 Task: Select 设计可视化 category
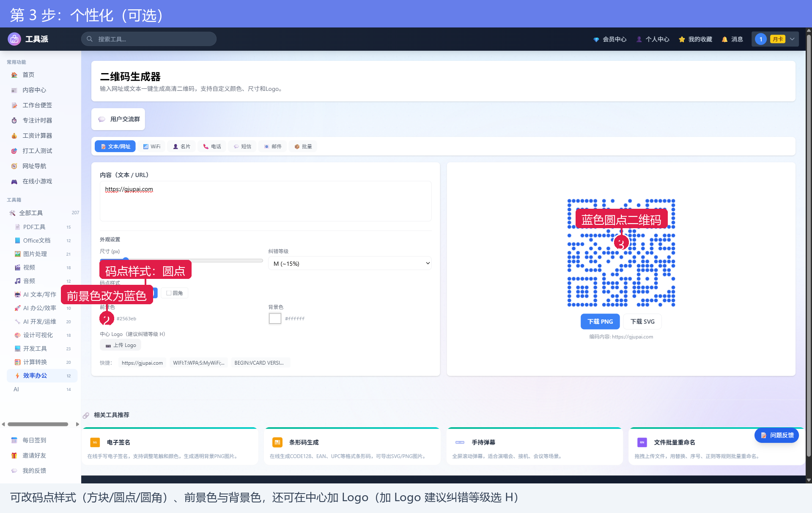tap(42, 335)
